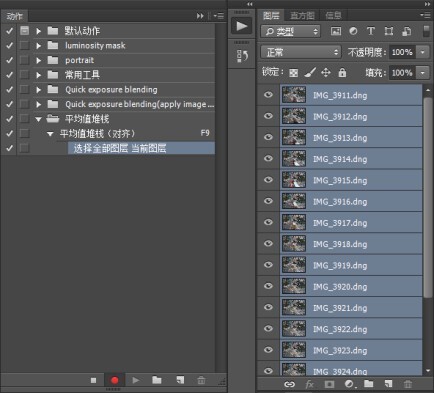Click the red record button
434x393 pixels.
pos(114,380)
